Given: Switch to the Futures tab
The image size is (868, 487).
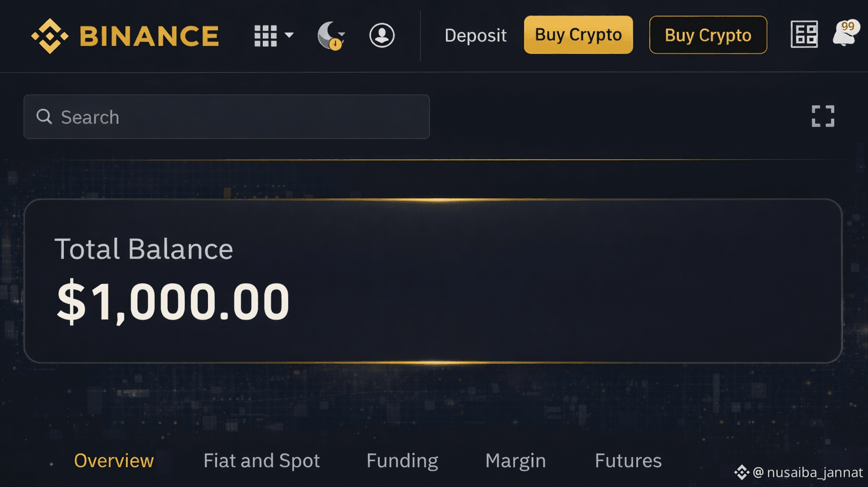Looking at the screenshot, I should (628, 460).
